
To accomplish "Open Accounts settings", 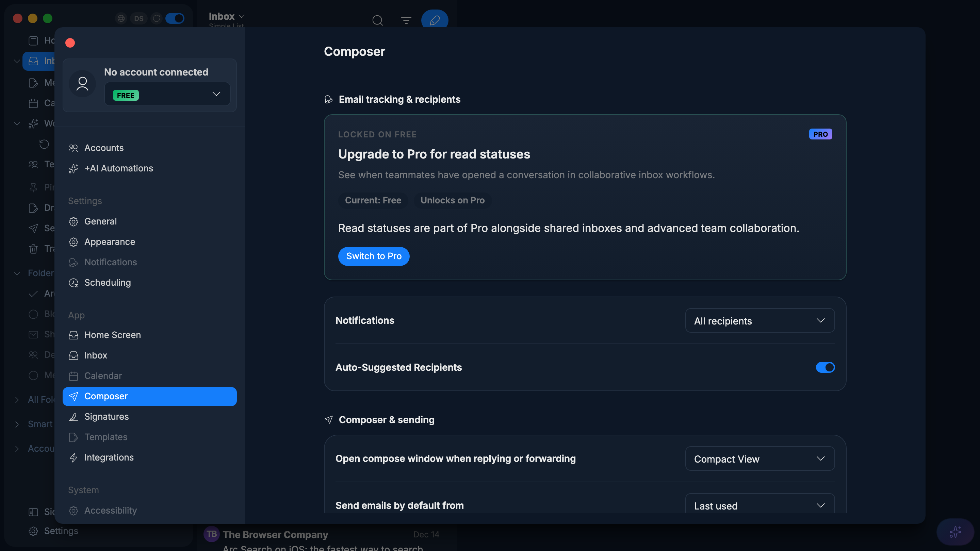I will (149, 148).
